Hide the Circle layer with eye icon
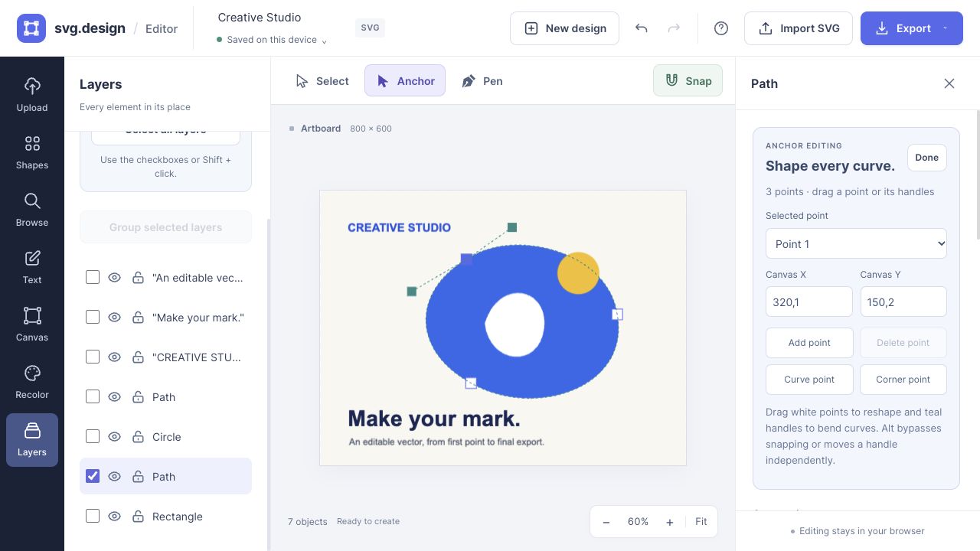The height and width of the screenshot is (551, 980). pyautogui.click(x=115, y=437)
